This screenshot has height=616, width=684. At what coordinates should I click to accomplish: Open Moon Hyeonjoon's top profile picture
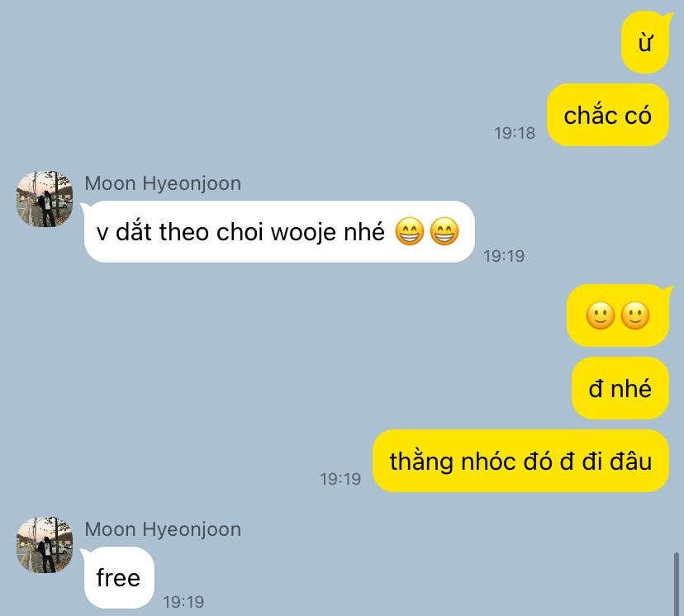click(45, 199)
